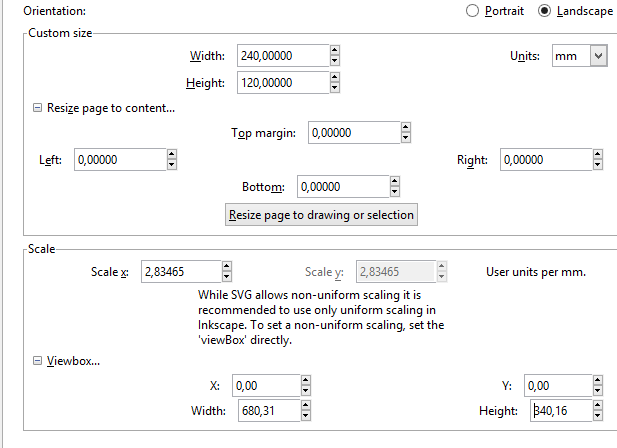The height and width of the screenshot is (448, 617).
Task: Decrease Bottom margin using down arrow
Action: pos(394,191)
